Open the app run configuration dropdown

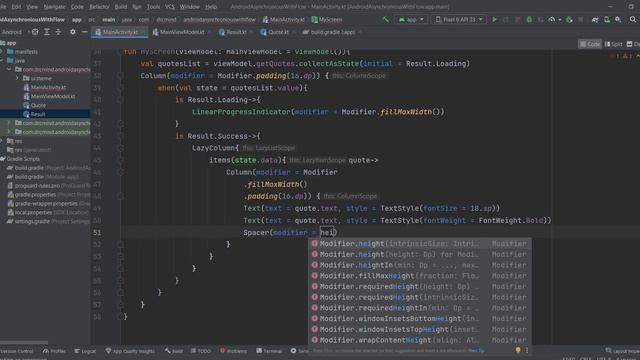pos(410,19)
